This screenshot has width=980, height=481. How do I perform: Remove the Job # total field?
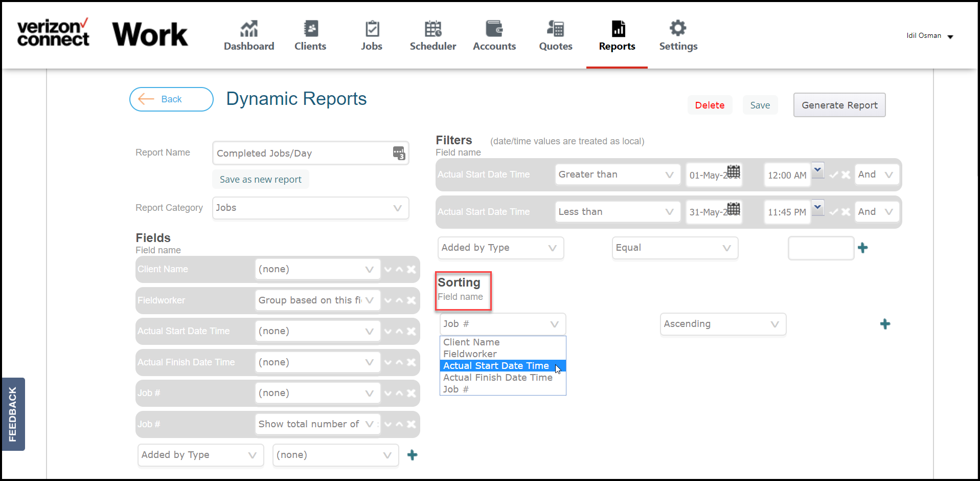[x=411, y=424]
